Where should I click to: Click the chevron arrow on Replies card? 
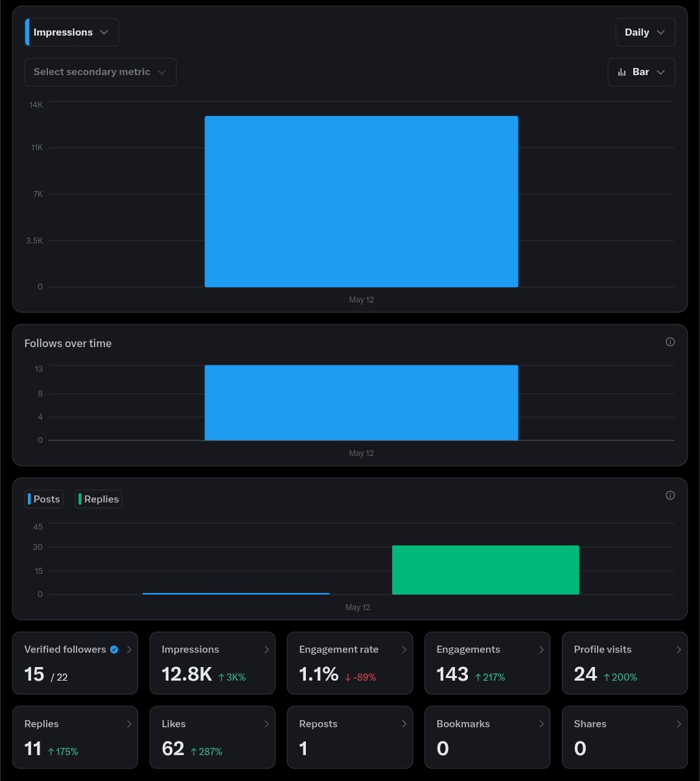129,724
